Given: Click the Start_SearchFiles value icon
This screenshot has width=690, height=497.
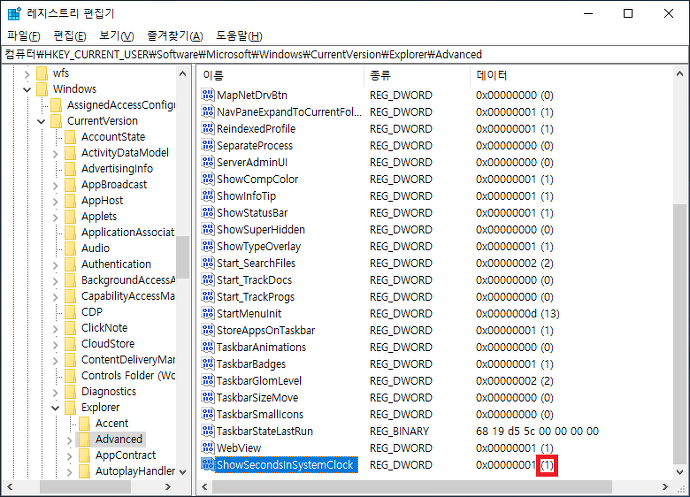Looking at the screenshot, I should click(x=208, y=263).
